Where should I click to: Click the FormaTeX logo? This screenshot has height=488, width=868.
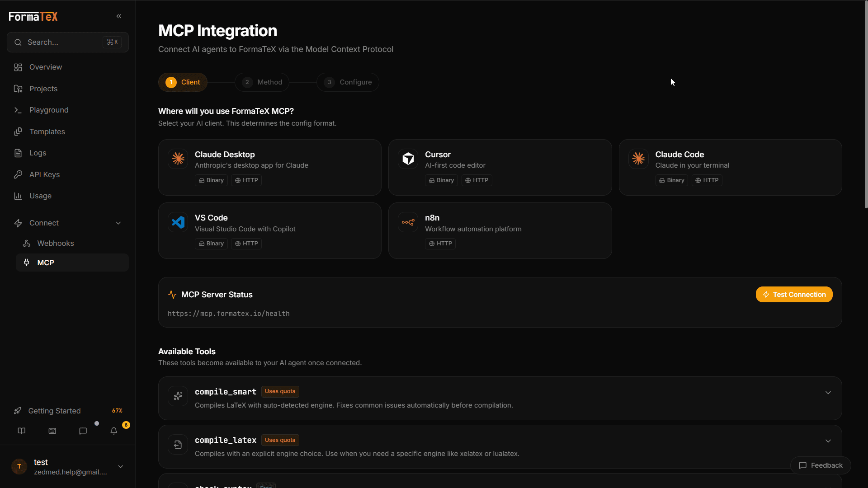pos(33,17)
